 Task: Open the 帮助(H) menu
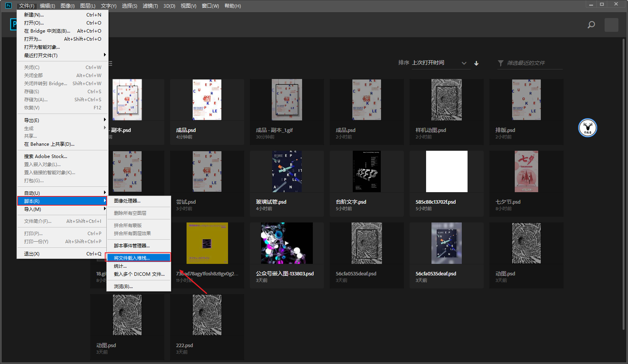233,6
